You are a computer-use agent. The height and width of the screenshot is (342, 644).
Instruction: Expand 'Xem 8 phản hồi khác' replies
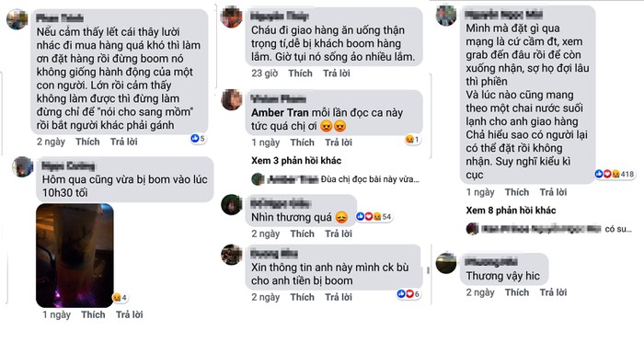[x=511, y=211]
